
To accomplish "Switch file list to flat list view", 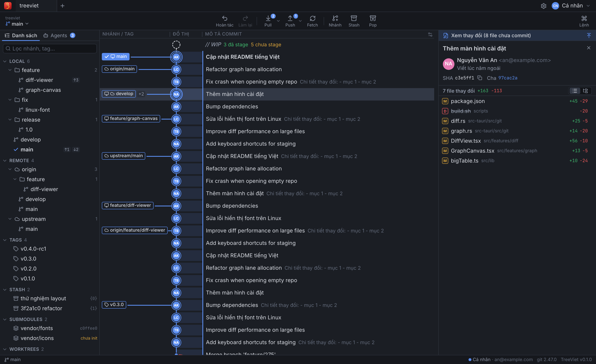I will [575, 91].
